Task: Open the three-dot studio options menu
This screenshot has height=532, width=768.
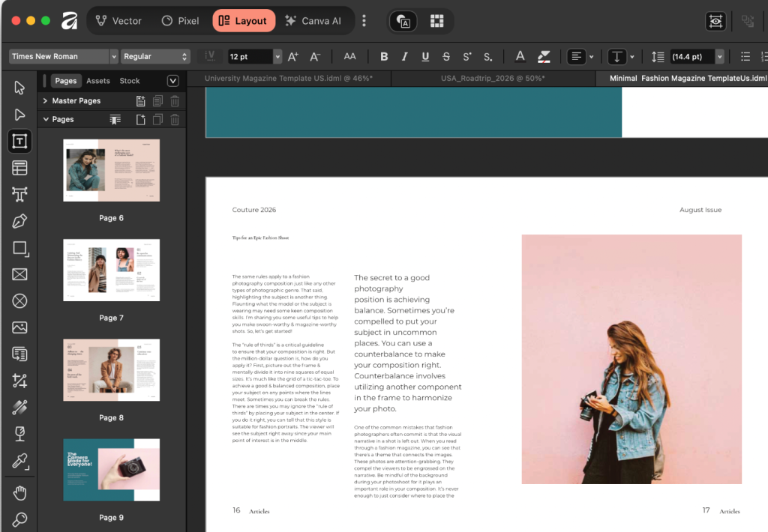Action: (364, 20)
